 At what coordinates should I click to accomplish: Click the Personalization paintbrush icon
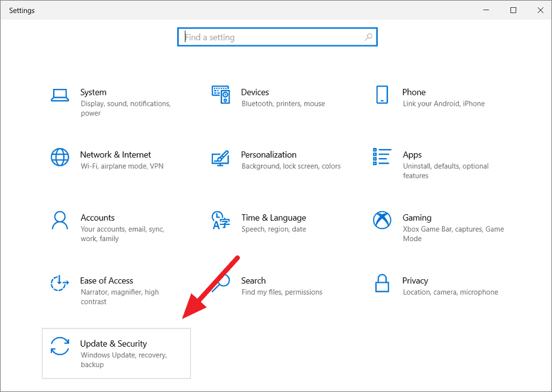pyautogui.click(x=221, y=158)
